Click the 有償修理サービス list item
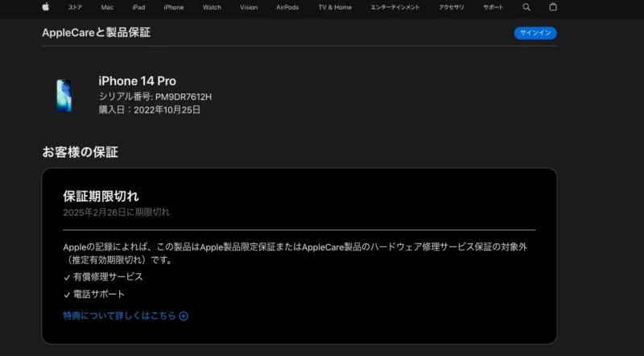The height and width of the screenshot is (356, 644). (x=108, y=276)
